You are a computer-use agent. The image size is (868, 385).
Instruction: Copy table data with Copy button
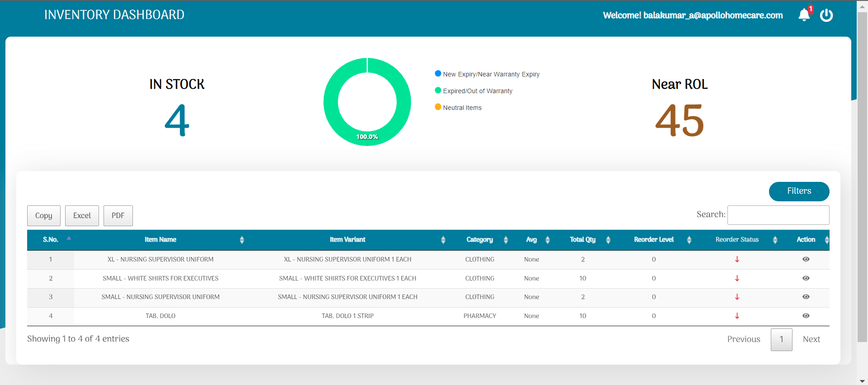pyautogui.click(x=44, y=216)
